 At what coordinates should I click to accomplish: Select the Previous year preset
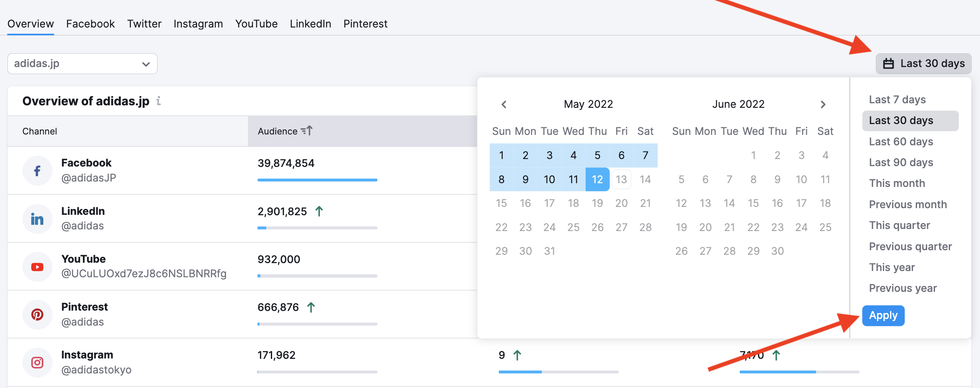pyautogui.click(x=903, y=288)
